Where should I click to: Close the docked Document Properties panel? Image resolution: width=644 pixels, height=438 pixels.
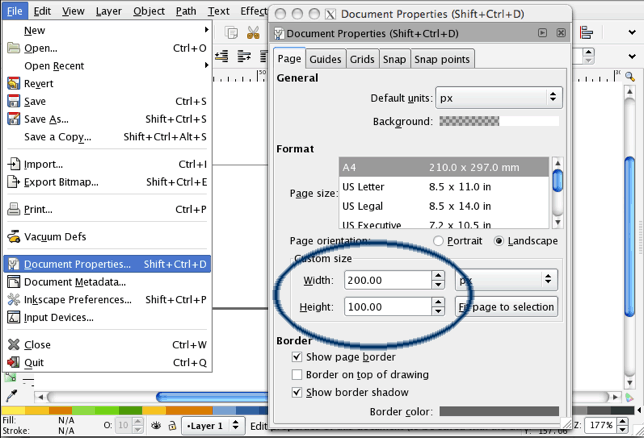561,32
